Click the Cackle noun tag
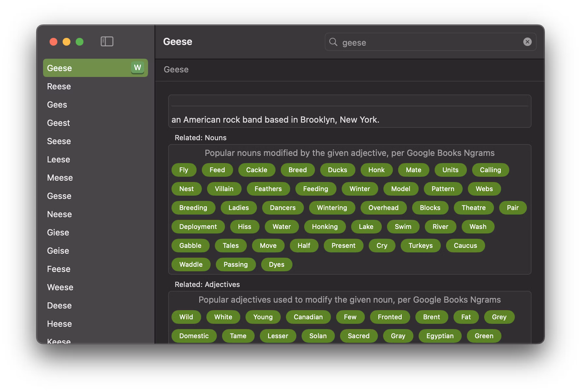Screen dimensions: 581x392 (257, 170)
